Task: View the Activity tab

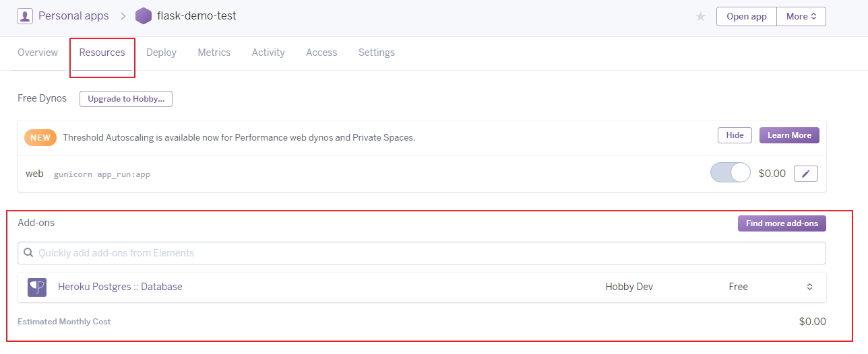Action: tap(268, 52)
